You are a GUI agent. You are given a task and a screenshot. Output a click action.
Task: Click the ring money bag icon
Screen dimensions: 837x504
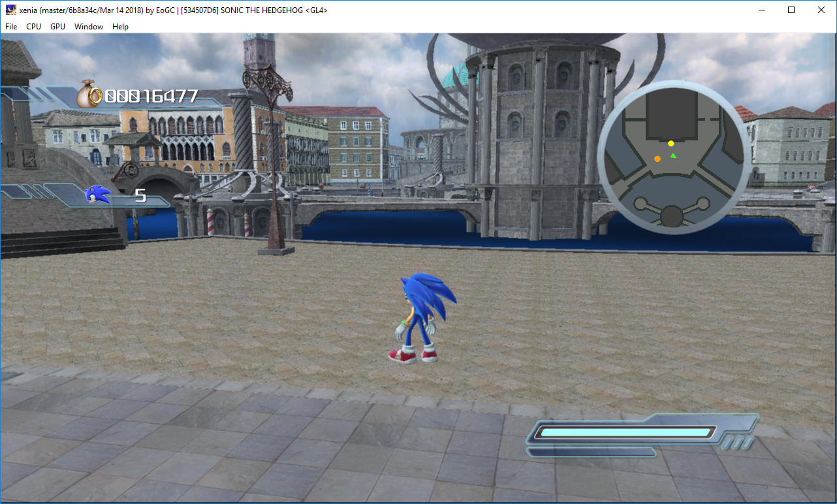[89, 94]
